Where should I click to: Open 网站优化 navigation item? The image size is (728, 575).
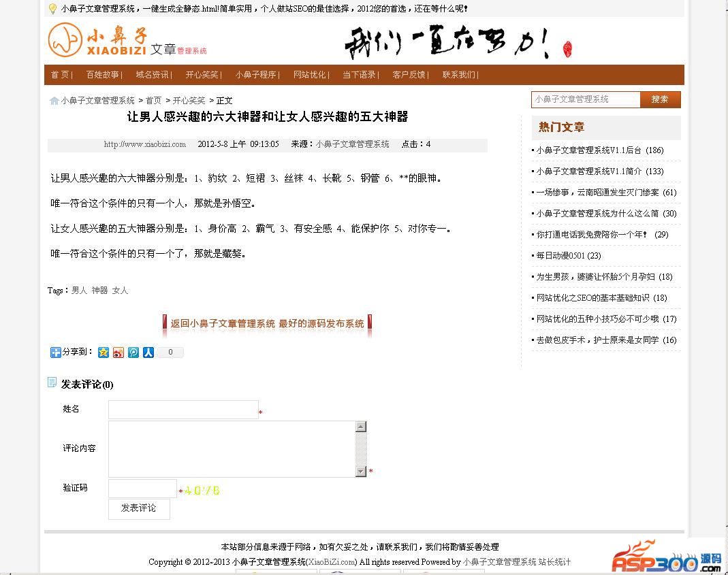[310, 75]
